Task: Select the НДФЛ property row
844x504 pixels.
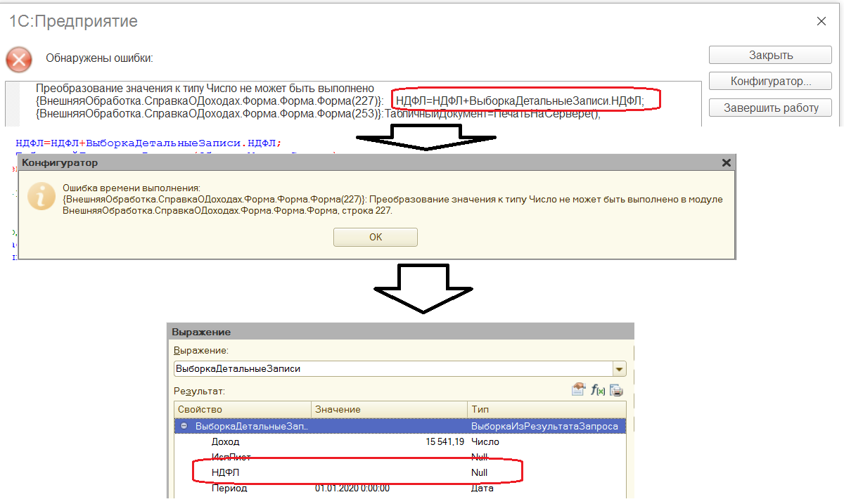Action: pos(399,472)
